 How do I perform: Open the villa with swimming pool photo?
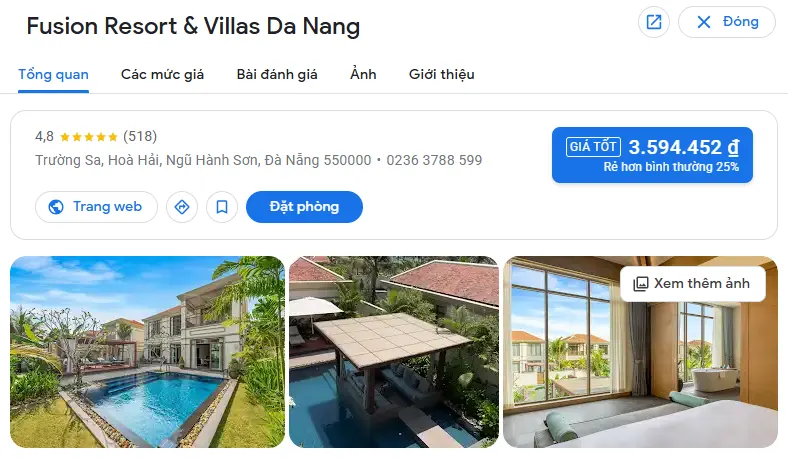[147, 352]
